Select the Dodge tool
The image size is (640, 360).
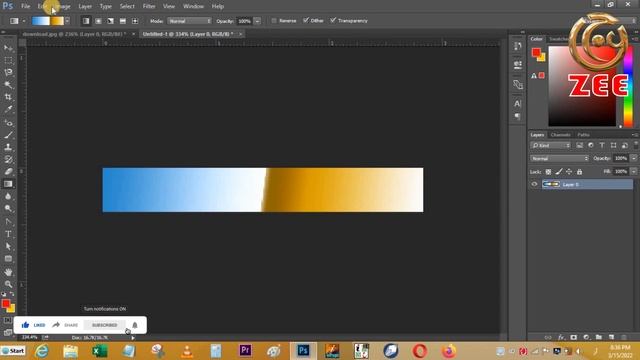(8, 209)
